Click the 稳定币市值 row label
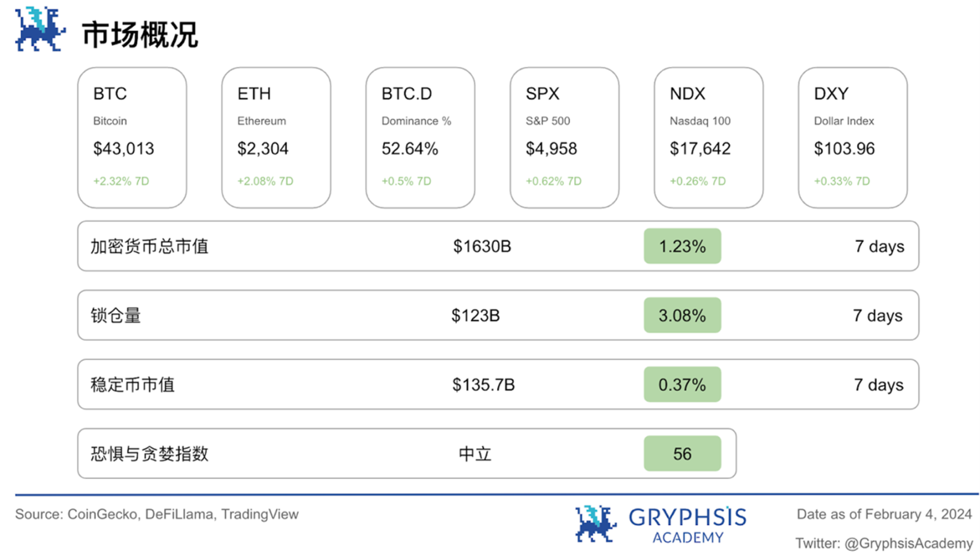 coord(132,385)
